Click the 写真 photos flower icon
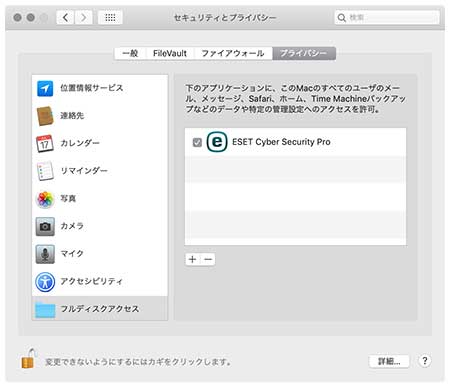This screenshot has height=387, width=450. coord(45,199)
